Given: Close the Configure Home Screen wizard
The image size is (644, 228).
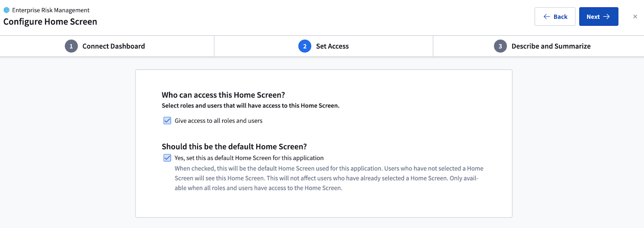Looking at the screenshot, I should 635,17.
